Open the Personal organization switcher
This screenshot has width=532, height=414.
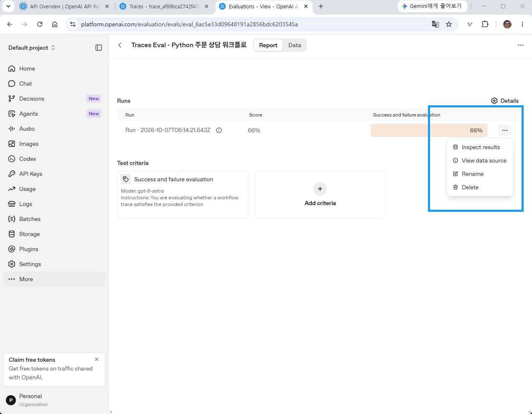(x=54, y=400)
